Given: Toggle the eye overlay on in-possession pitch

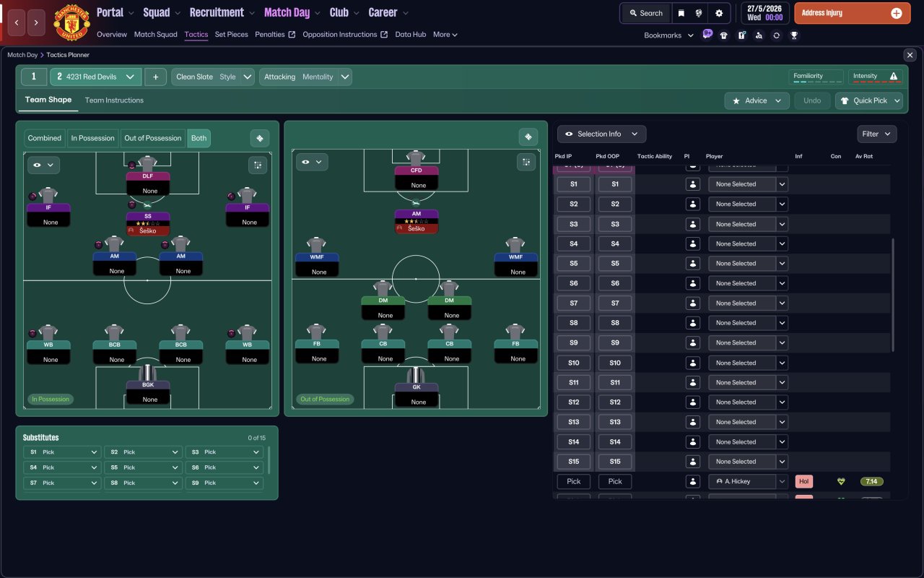Looking at the screenshot, I should pos(43,165).
